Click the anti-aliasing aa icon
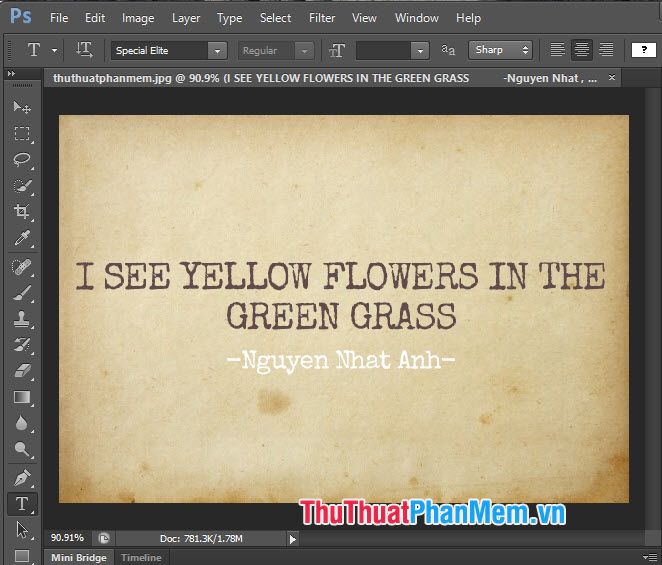Image resolution: width=662 pixels, height=565 pixels. (448, 50)
